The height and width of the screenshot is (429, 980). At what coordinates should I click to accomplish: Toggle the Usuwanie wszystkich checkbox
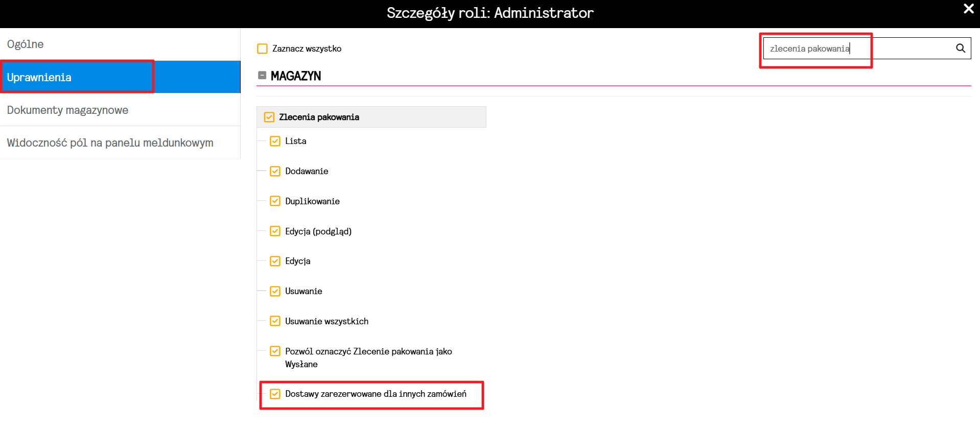(275, 321)
